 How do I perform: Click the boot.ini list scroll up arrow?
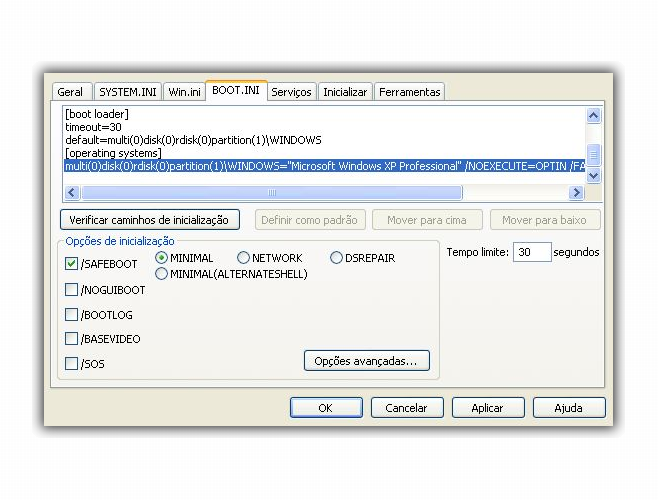click(x=593, y=116)
